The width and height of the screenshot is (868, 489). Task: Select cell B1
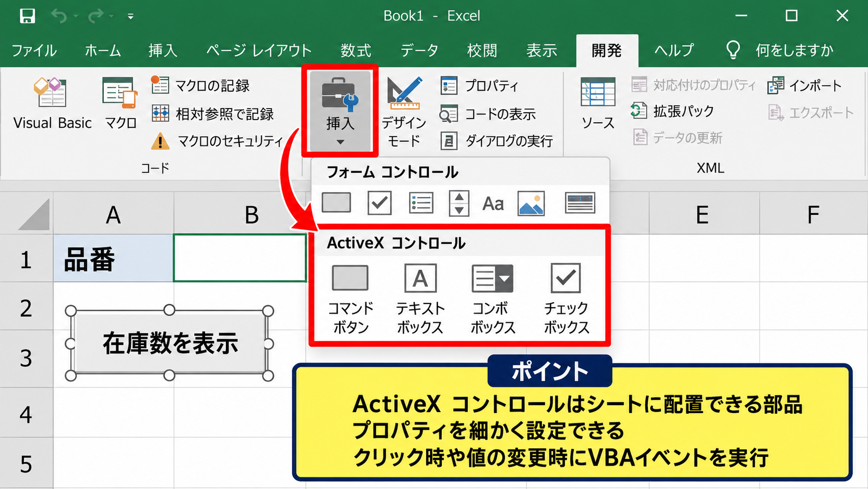(240, 258)
